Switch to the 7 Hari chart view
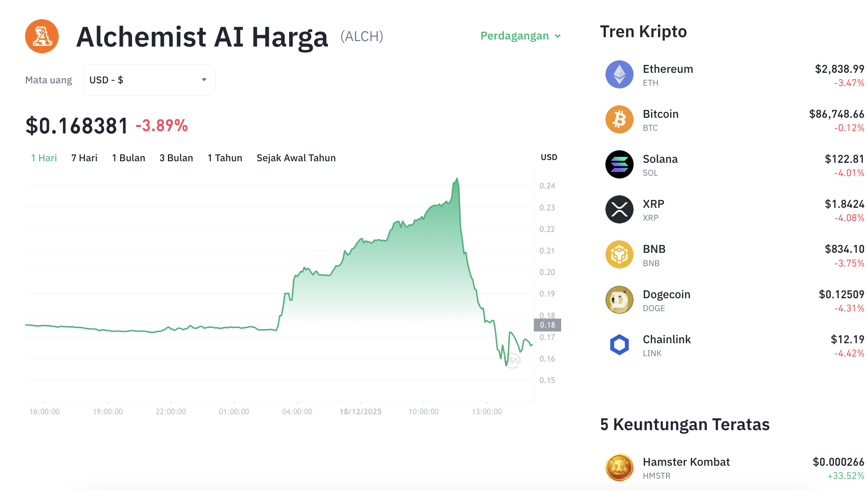The width and height of the screenshot is (868, 490). (x=84, y=158)
